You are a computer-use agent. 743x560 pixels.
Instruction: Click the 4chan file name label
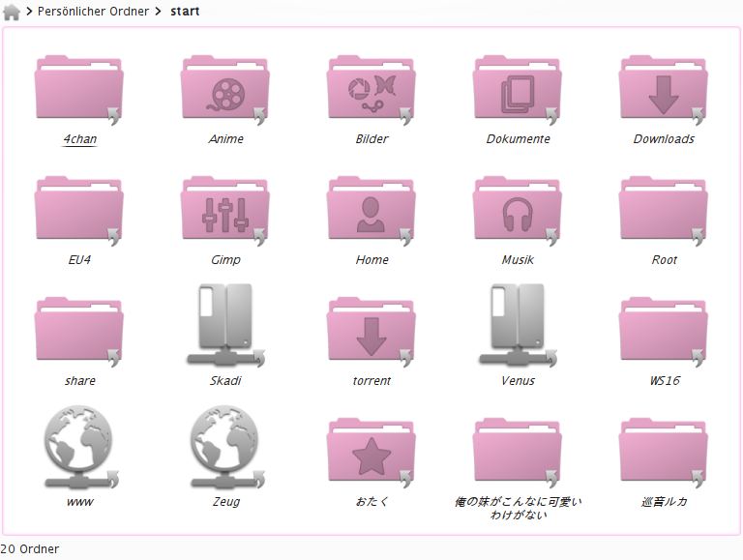tap(79, 139)
